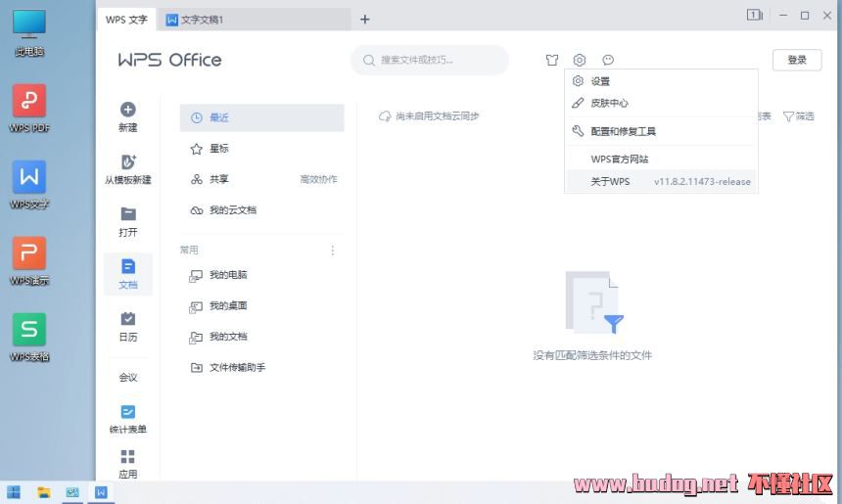Open 此电脑 desktop icon

pyautogui.click(x=29, y=32)
